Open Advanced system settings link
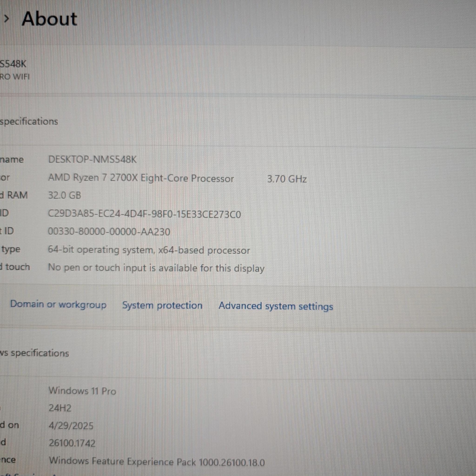 (276, 306)
